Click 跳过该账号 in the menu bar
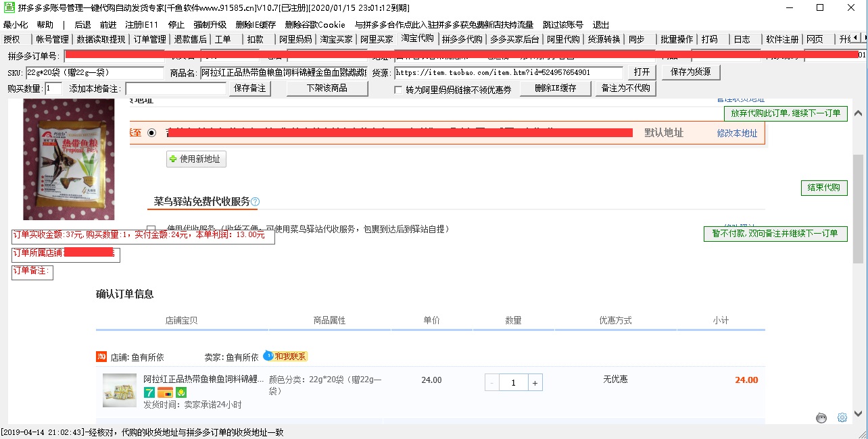The image size is (868, 439). (562, 25)
